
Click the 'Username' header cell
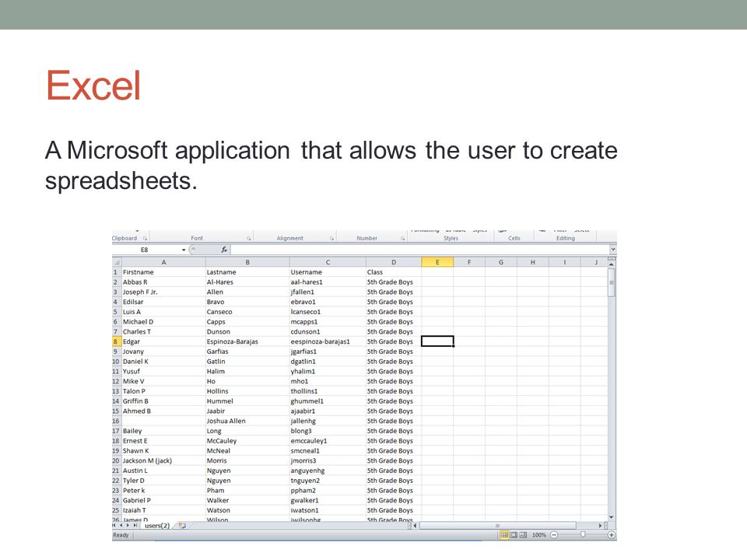click(x=328, y=272)
